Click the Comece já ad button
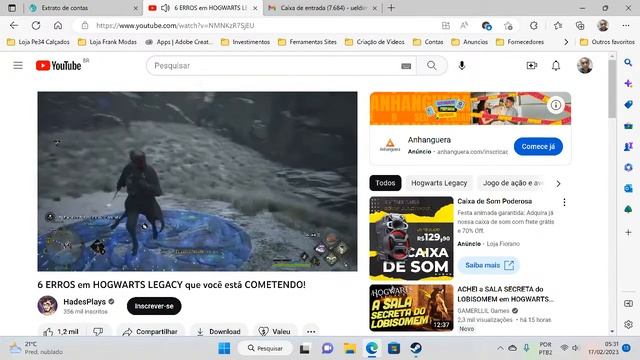Image resolution: width=640 pixels, height=360 pixels. (538, 147)
